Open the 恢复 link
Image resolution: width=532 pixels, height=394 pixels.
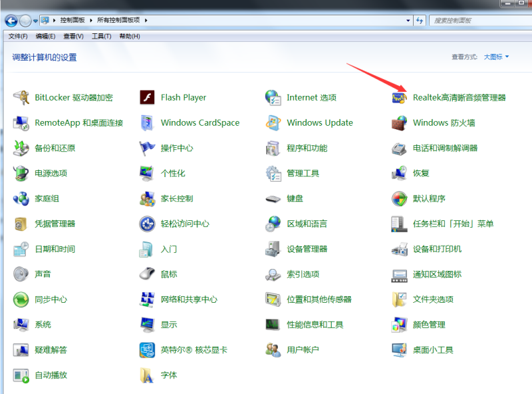pyautogui.click(x=421, y=173)
